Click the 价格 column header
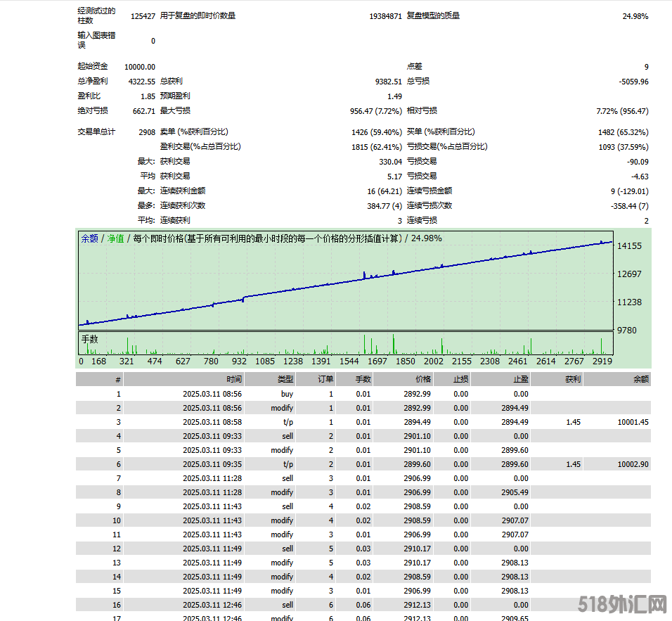 [x=422, y=379]
